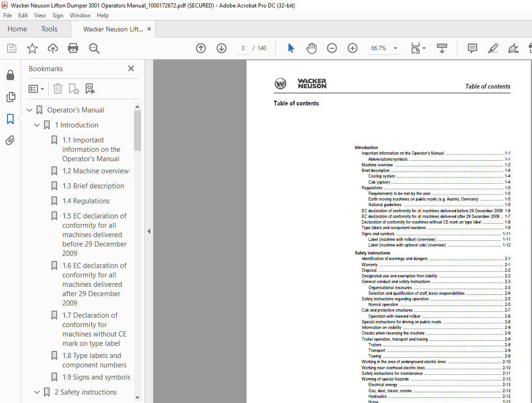
Task: Add new bookmark icon
Action: [x=74, y=89]
